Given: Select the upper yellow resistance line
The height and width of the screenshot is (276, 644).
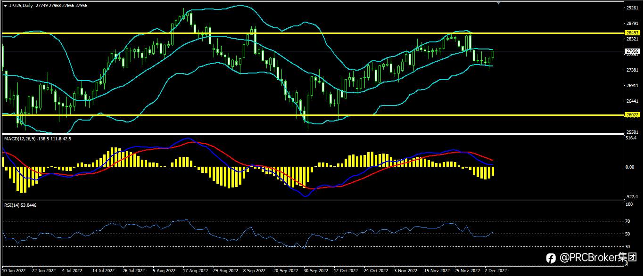Looking at the screenshot, I should point(313,33).
